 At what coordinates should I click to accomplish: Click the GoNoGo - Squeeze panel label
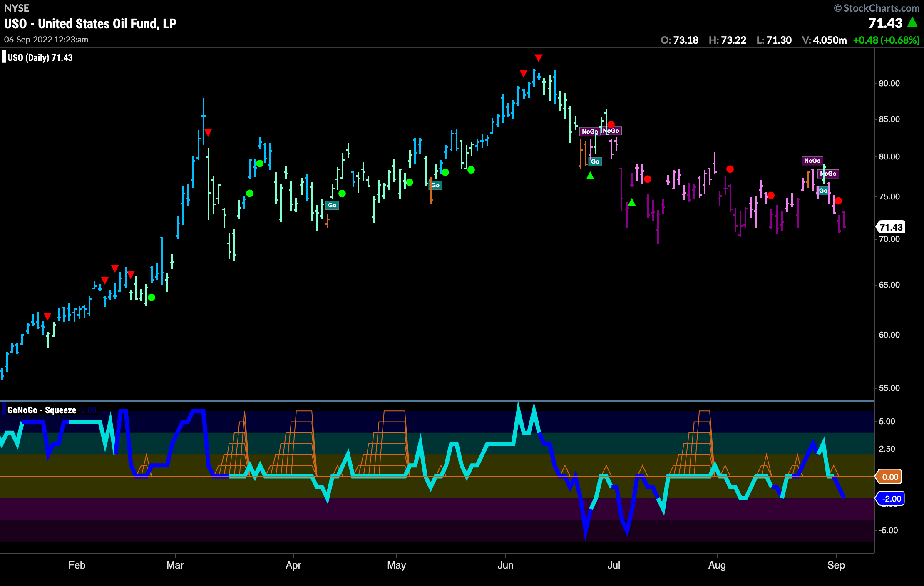pyautogui.click(x=42, y=410)
